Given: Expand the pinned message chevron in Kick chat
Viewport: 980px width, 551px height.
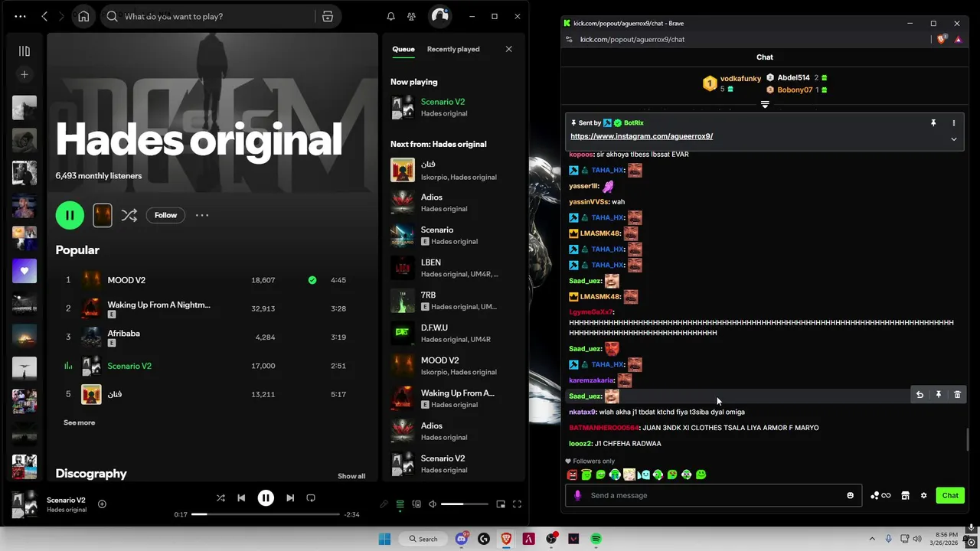Looking at the screenshot, I should (954, 139).
